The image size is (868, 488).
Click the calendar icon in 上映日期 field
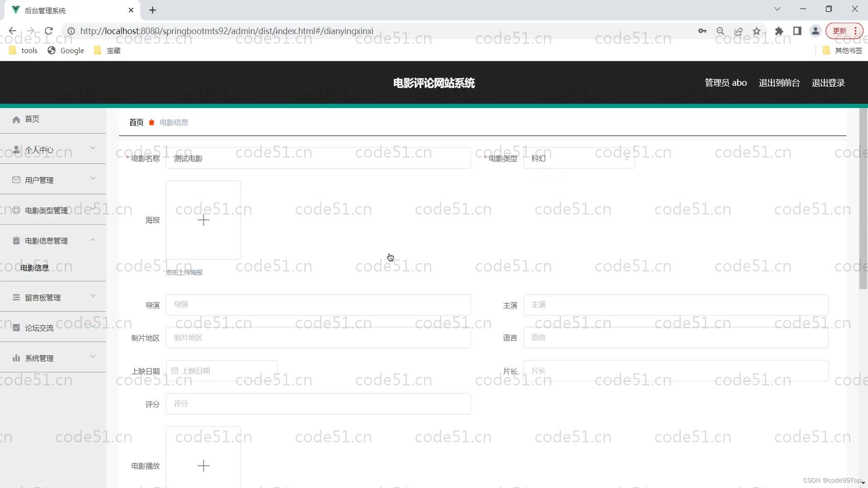tap(175, 371)
